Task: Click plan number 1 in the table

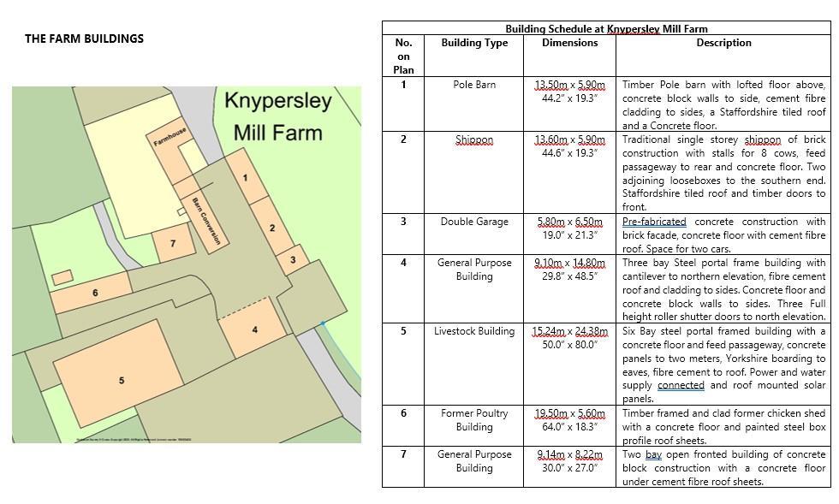Action: point(403,85)
